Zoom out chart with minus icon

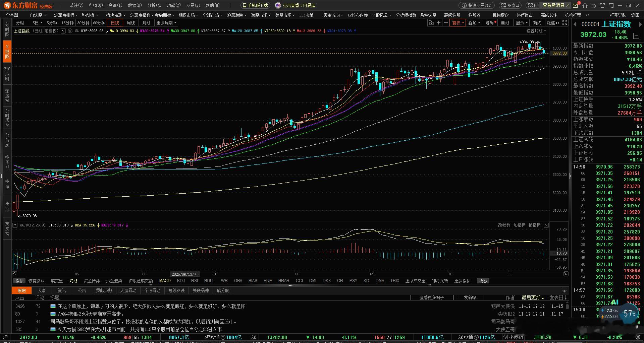click(x=446, y=23)
